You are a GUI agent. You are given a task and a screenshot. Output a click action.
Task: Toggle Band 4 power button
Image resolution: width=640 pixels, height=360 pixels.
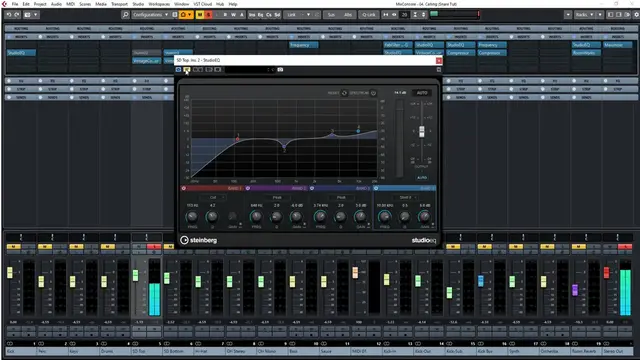click(376, 188)
